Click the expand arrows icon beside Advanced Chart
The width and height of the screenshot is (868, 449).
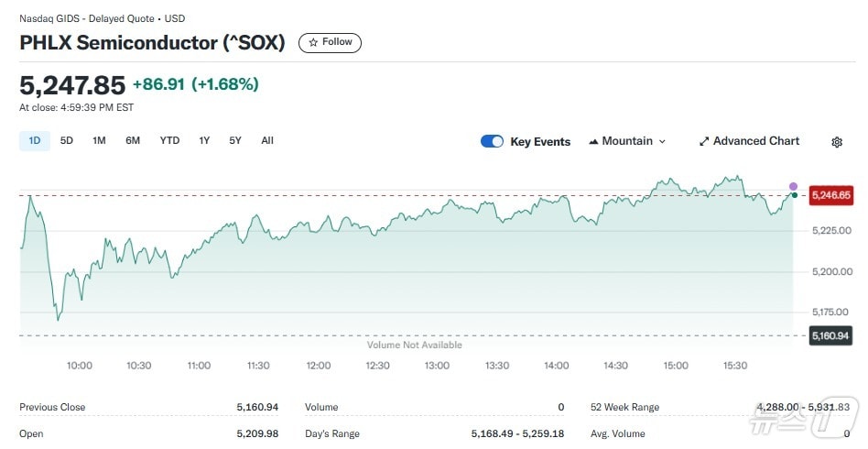704,142
